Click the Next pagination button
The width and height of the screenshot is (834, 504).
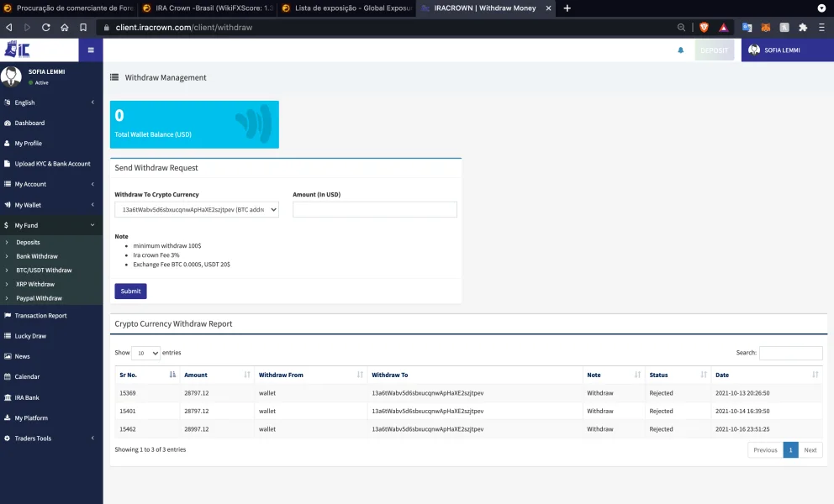(810, 449)
